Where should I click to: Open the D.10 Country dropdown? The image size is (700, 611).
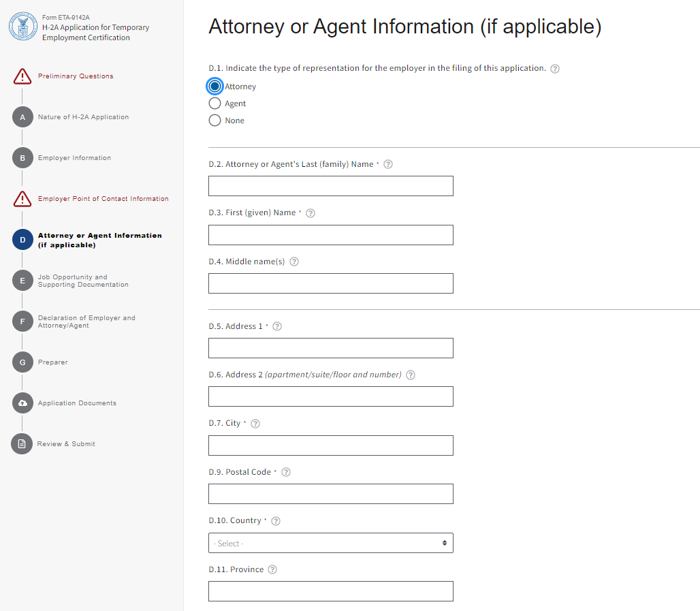click(x=330, y=543)
